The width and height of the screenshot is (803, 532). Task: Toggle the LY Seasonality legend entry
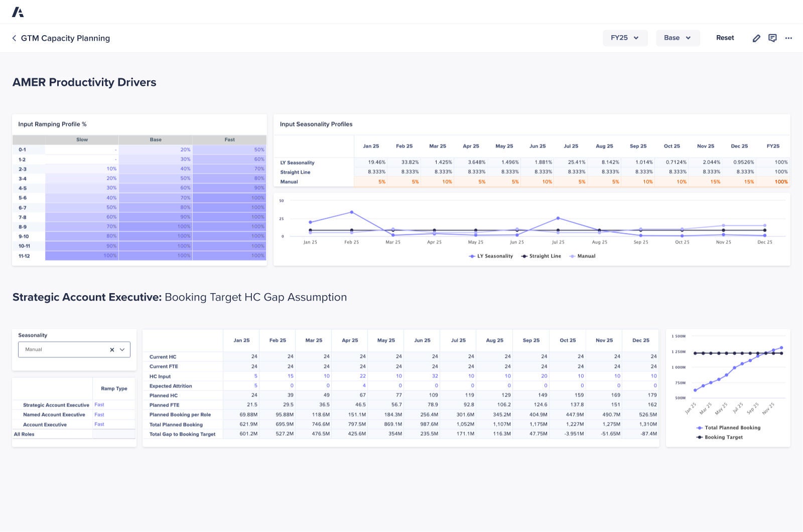point(490,256)
